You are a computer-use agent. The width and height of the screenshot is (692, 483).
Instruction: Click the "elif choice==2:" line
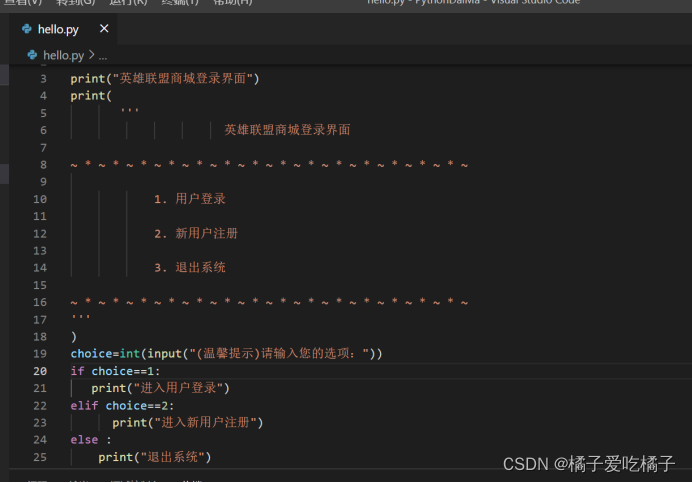coord(122,406)
